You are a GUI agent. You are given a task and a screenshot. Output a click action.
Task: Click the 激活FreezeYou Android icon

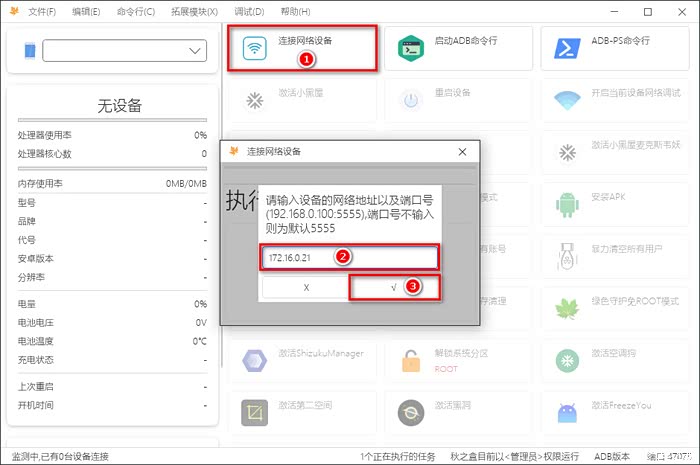[x=567, y=413]
